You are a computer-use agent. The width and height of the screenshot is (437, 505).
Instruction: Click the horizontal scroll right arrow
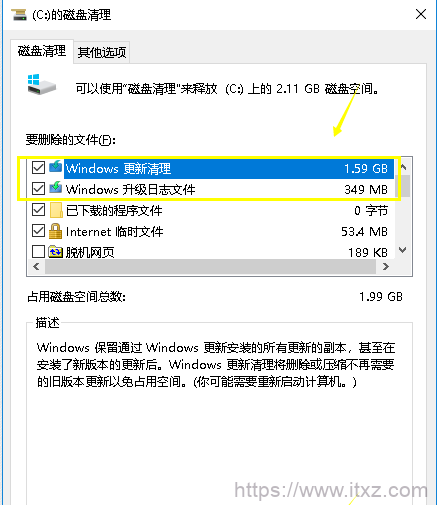click(386, 266)
